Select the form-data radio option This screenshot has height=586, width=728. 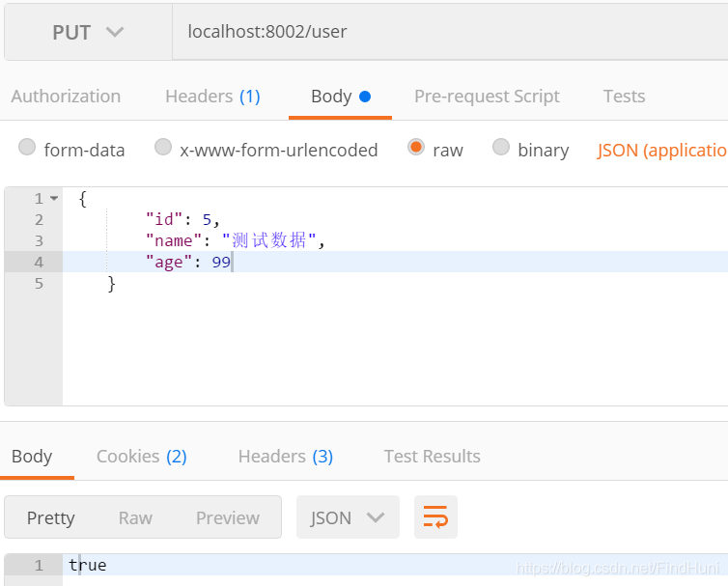[27, 147]
